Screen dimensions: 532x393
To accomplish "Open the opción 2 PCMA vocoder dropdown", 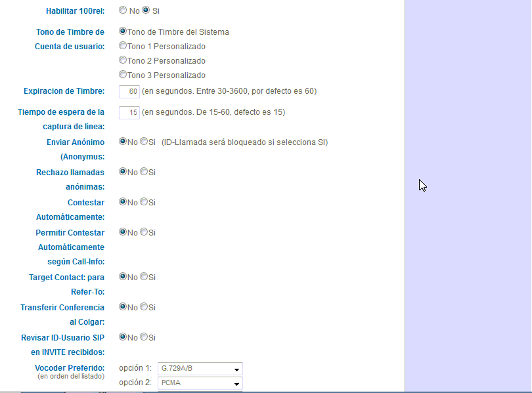I will pyautogui.click(x=200, y=383).
